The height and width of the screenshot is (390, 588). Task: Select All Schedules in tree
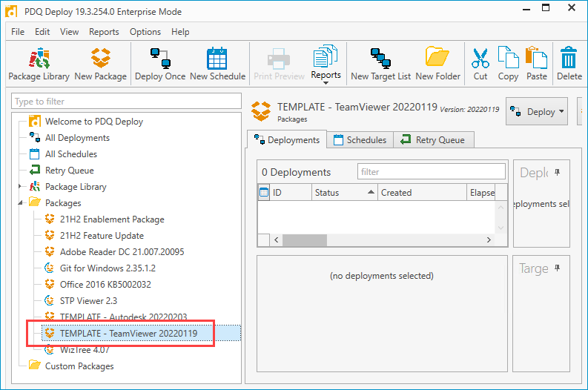tap(71, 154)
